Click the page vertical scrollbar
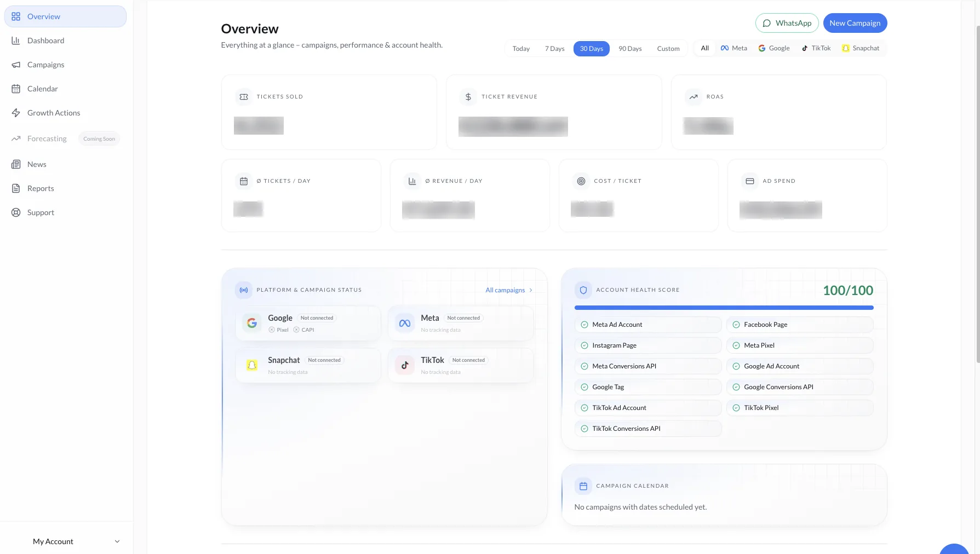Screen dimensions: 980x554 (978, 194)
